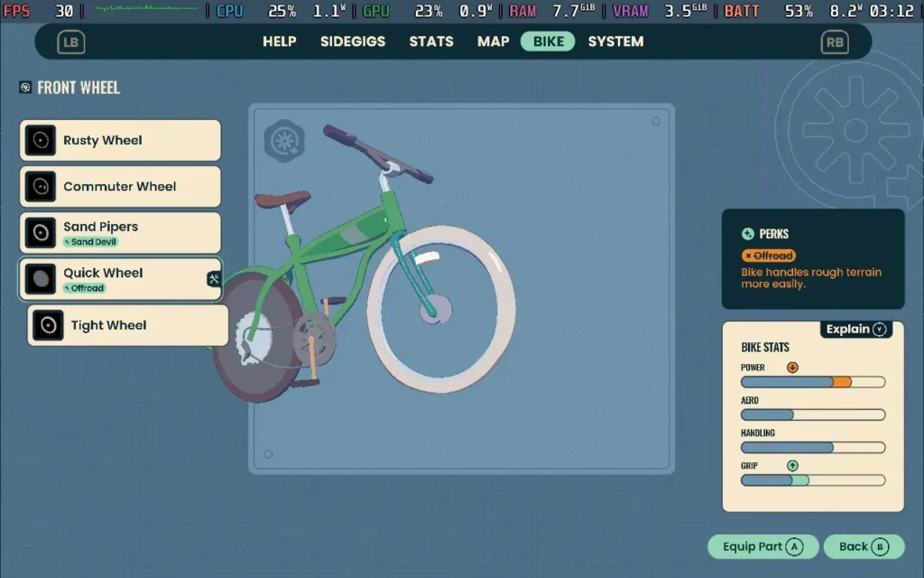Click the Sand Pipers wheel icon
924x578 pixels.
pos(40,233)
